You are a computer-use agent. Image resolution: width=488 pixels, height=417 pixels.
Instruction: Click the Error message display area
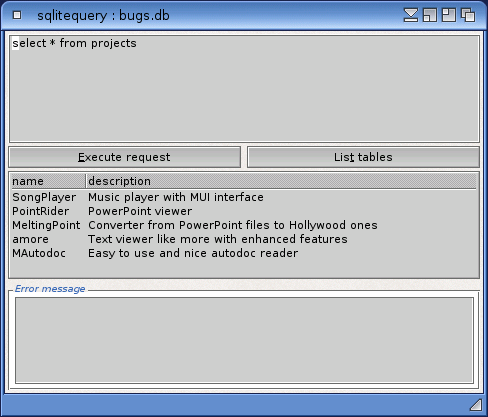(244, 340)
